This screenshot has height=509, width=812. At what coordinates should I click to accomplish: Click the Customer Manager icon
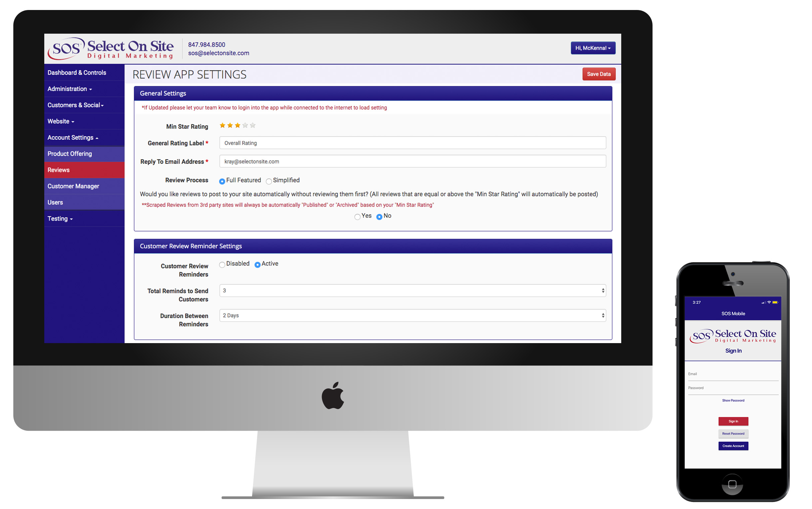coord(73,186)
